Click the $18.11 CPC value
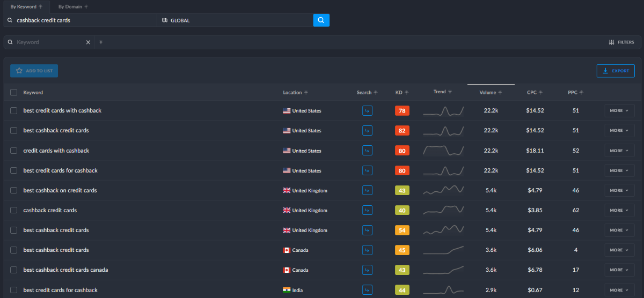This screenshot has width=644, height=298. pos(535,151)
